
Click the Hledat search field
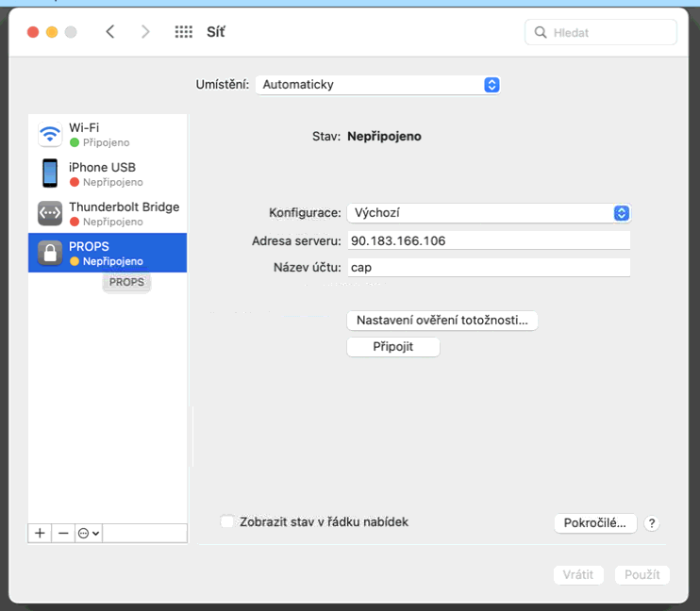tap(610, 32)
